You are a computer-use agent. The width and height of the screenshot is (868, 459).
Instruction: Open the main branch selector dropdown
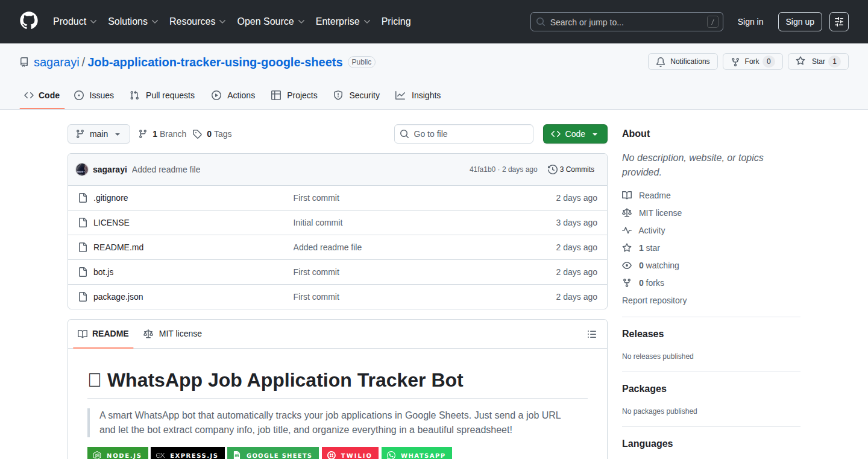point(99,134)
